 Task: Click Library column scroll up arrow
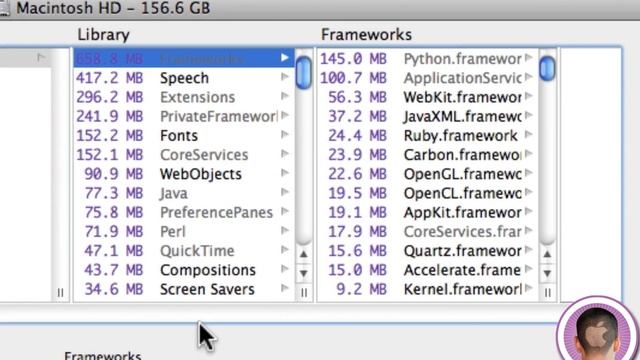coord(304,254)
